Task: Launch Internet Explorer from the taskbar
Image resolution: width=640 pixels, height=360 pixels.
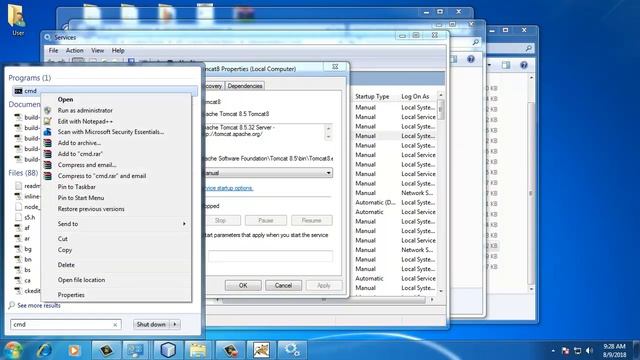Action: pos(44,350)
